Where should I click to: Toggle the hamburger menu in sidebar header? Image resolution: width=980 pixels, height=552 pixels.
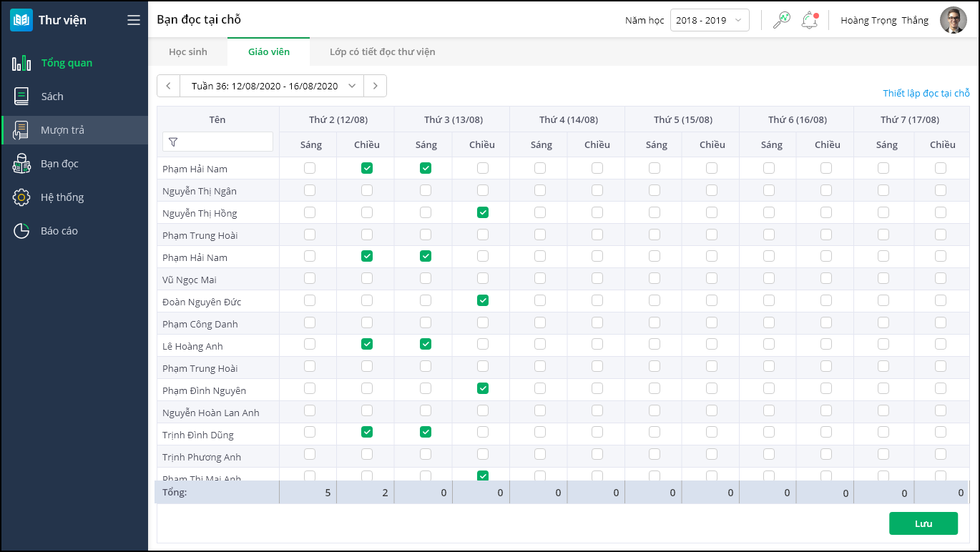134,20
